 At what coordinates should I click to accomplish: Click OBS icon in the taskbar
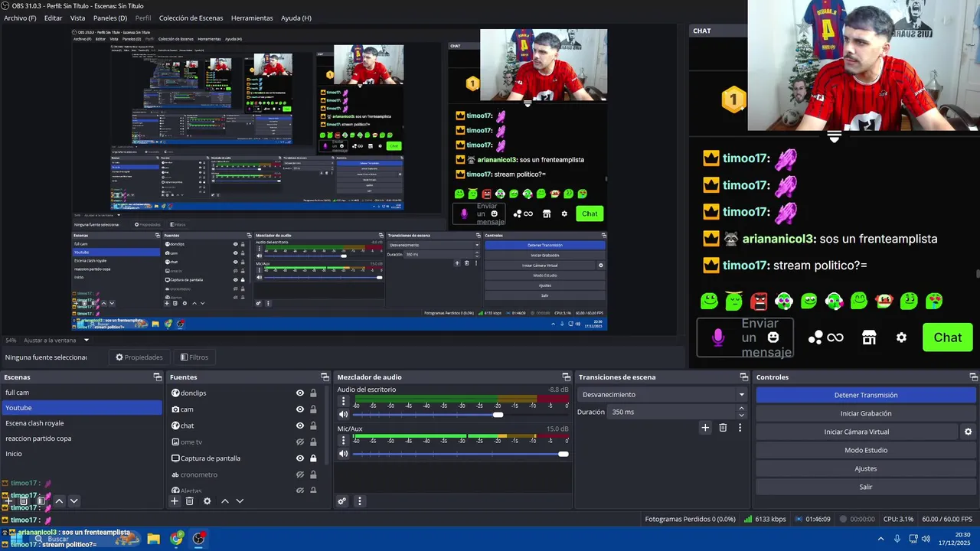199,539
